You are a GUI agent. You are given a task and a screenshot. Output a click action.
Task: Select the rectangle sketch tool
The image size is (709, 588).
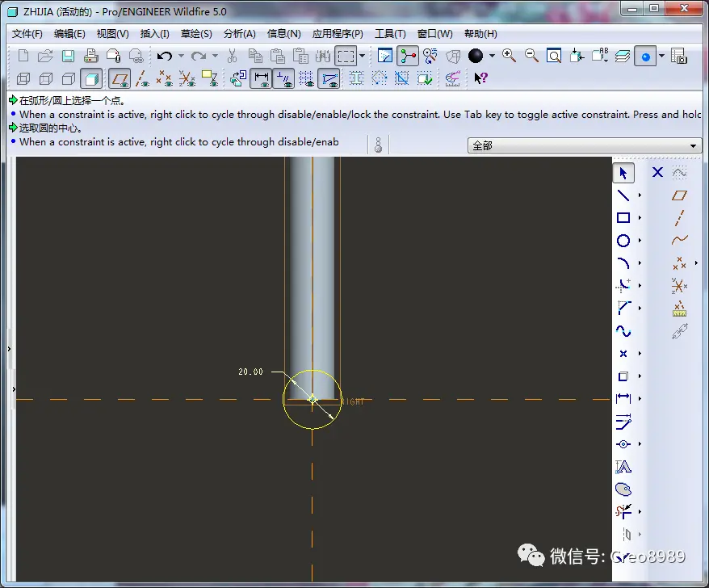[623, 218]
